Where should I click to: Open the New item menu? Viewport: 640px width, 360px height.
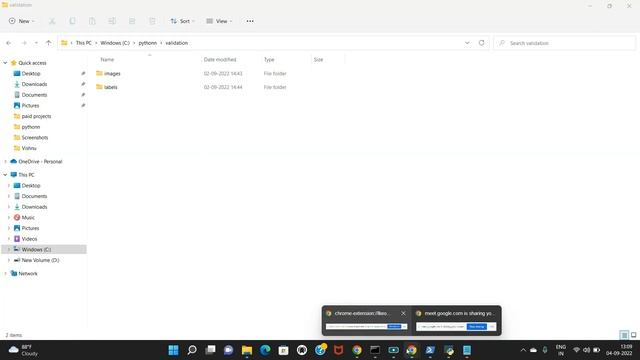(x=22, y=21)
